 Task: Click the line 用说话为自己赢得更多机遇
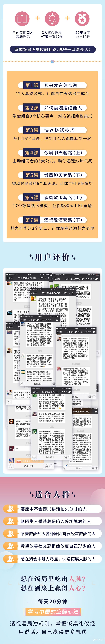pyautogui.click(x=52, y=632)
